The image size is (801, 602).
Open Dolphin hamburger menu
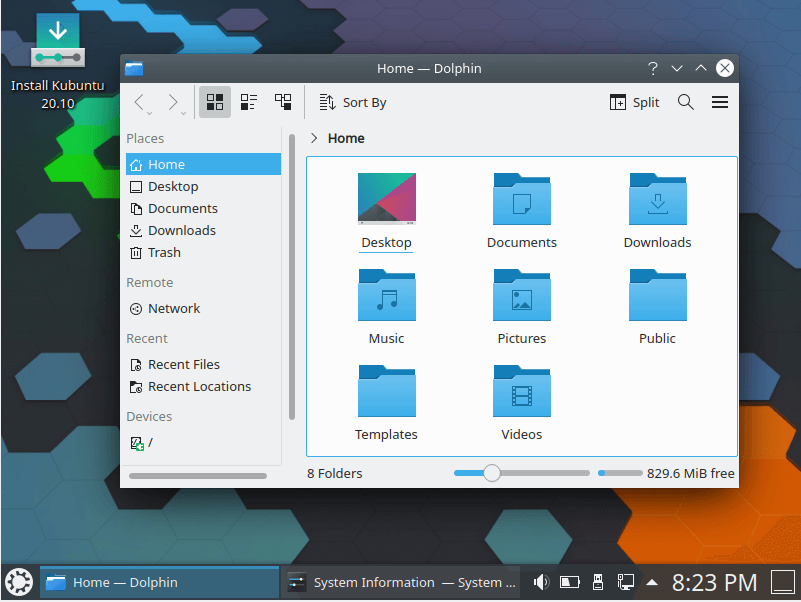(719, 102)
